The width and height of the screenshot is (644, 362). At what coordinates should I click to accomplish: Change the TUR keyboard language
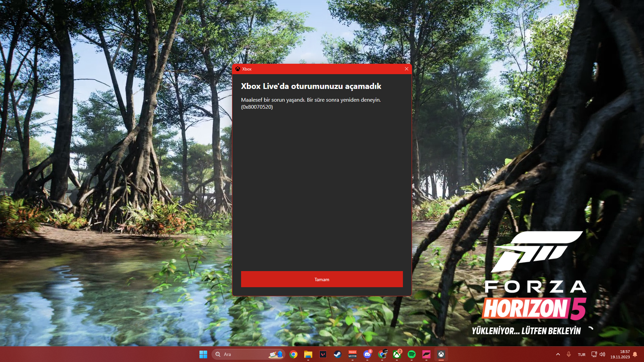582,355
